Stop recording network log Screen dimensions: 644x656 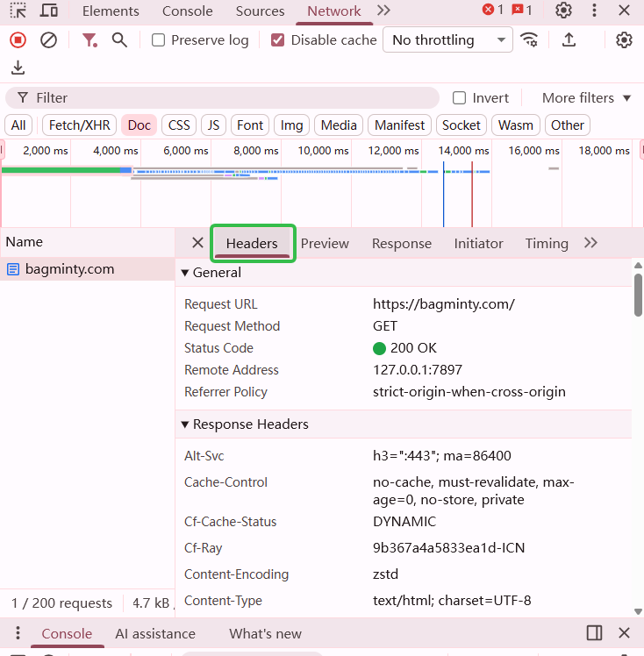point(18,40)
